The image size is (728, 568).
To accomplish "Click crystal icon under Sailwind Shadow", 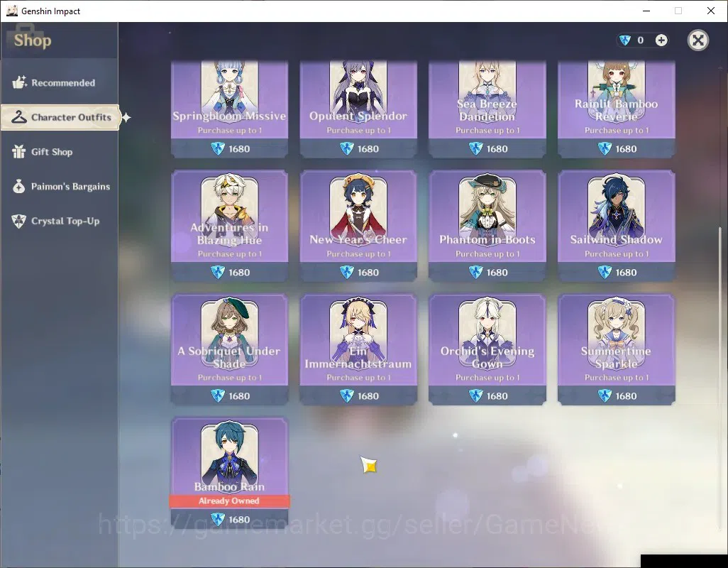I will [605, 272].
